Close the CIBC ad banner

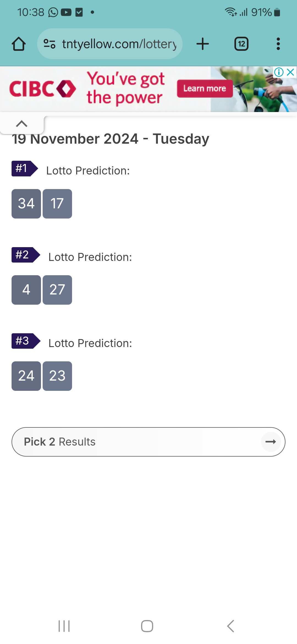[x=290, y=72]
